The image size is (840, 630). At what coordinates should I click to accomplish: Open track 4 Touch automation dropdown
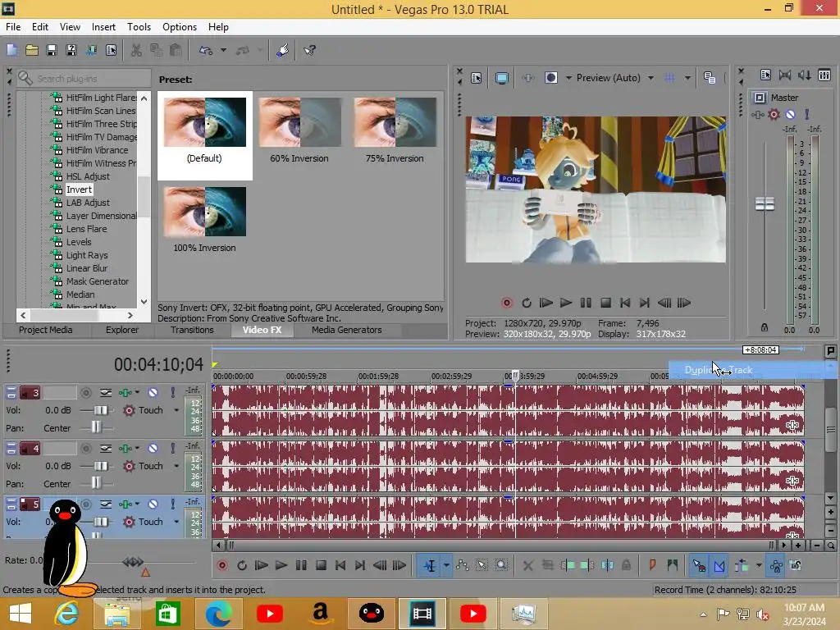[x=176, y=466]
